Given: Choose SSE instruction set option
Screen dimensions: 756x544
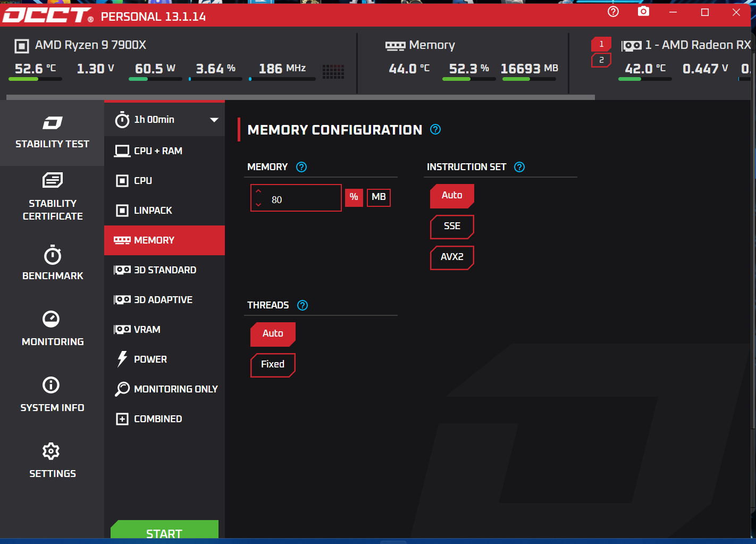Looking at the screenshot, I should click(x=451, y=227).
